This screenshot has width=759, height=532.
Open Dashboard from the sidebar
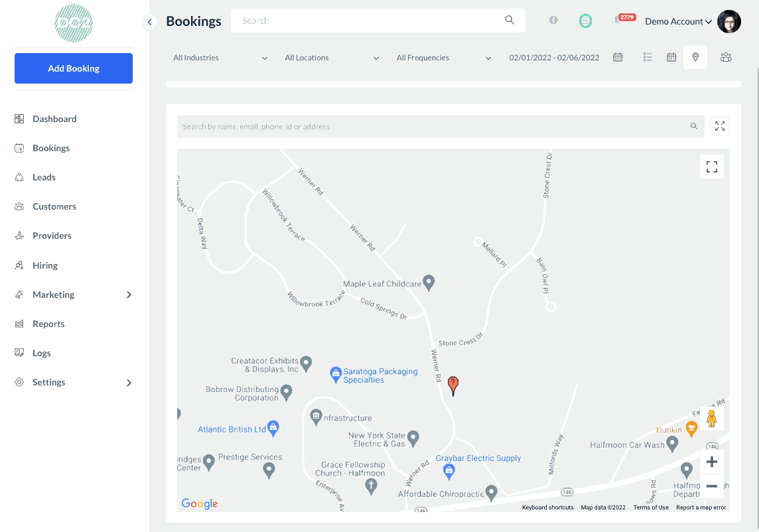[54, 119]
